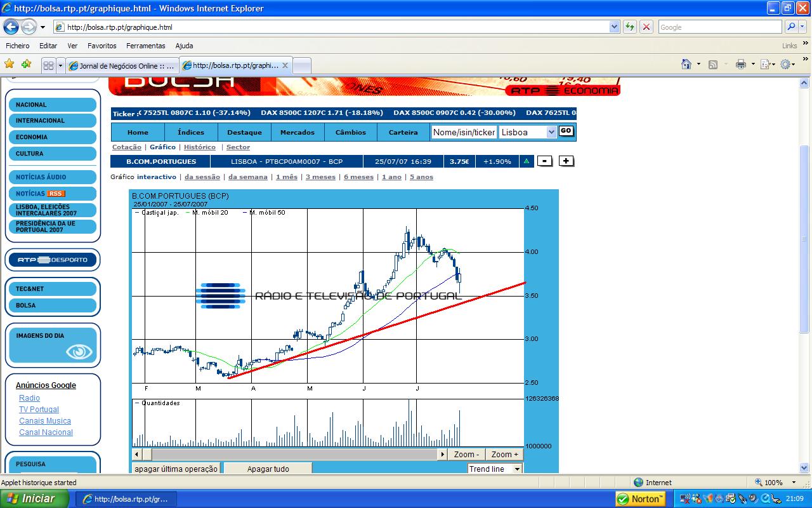Open the Tools gear icon in command bar
Screen dimensions: 812x508
(785, 64)
